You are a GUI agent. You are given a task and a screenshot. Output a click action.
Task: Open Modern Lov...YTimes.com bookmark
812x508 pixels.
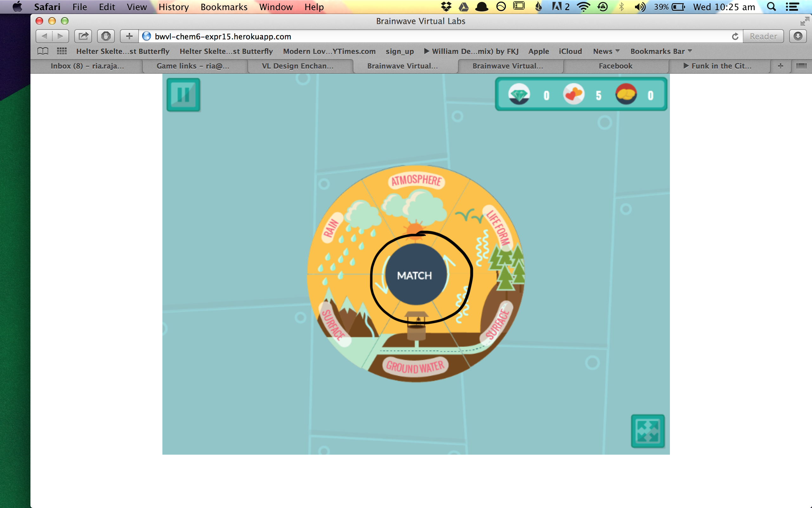(329, 51)
